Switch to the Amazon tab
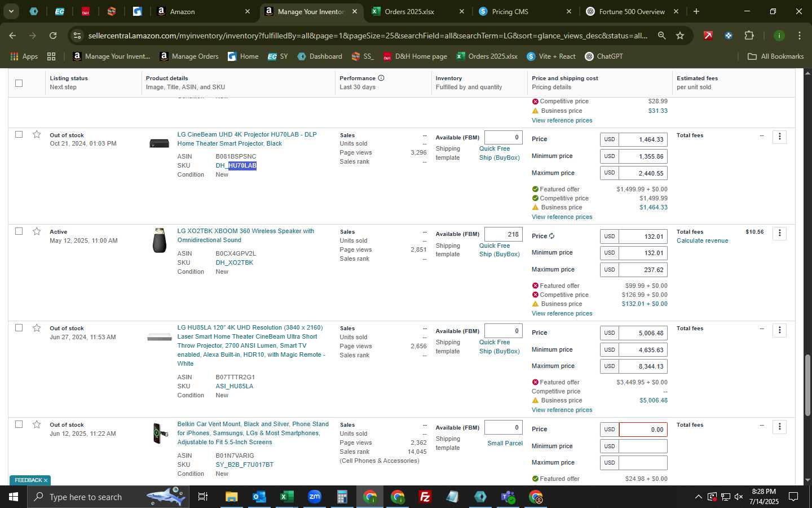 (203, 11)
